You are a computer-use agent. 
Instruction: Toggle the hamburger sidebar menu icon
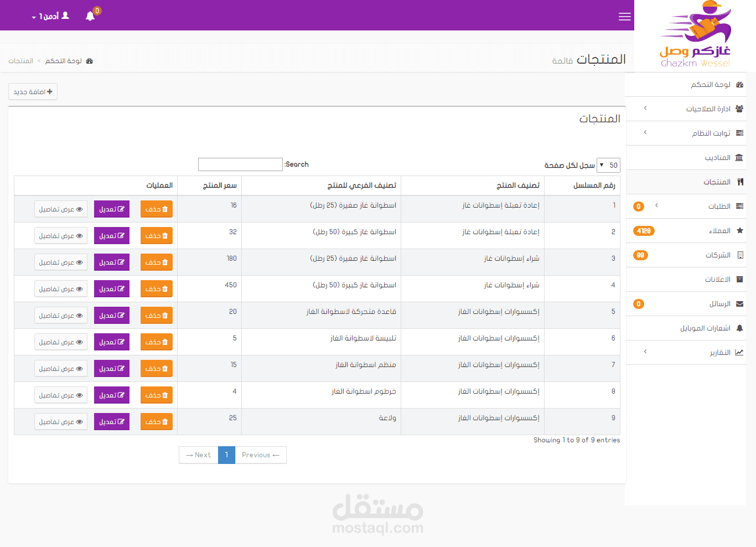click(x=625, y=17)
